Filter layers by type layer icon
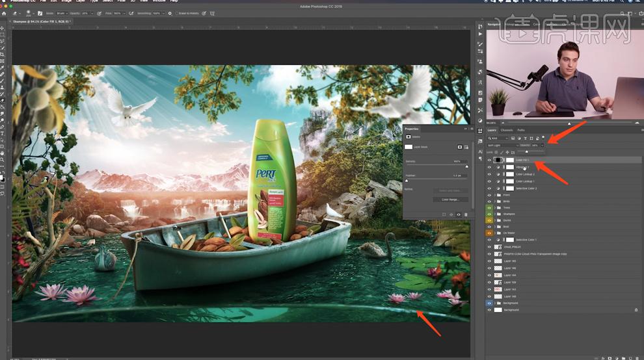The width and height of the screenshot is (644, 360). tap(526, 138)
